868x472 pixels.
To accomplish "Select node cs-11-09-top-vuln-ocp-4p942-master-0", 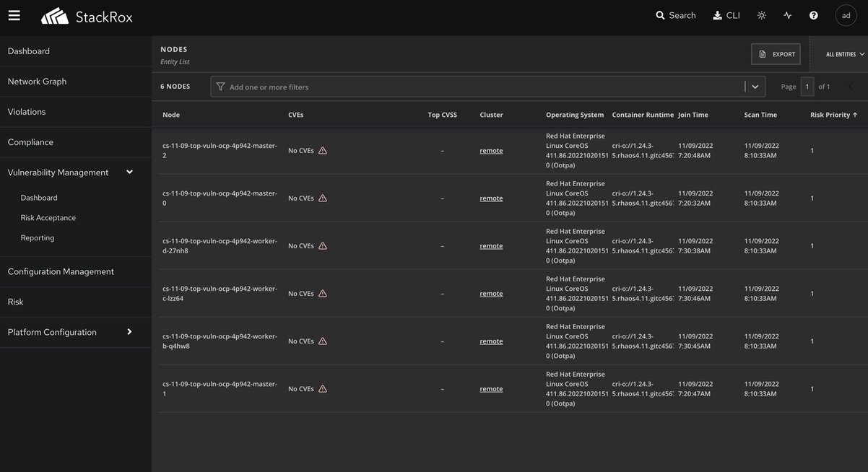I will click(220, 198).
